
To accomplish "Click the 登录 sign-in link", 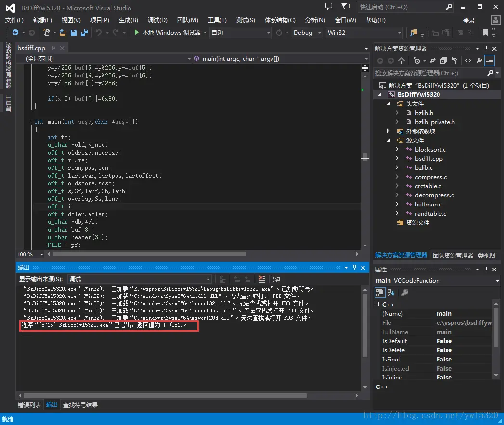I will [x=468, y=20].
